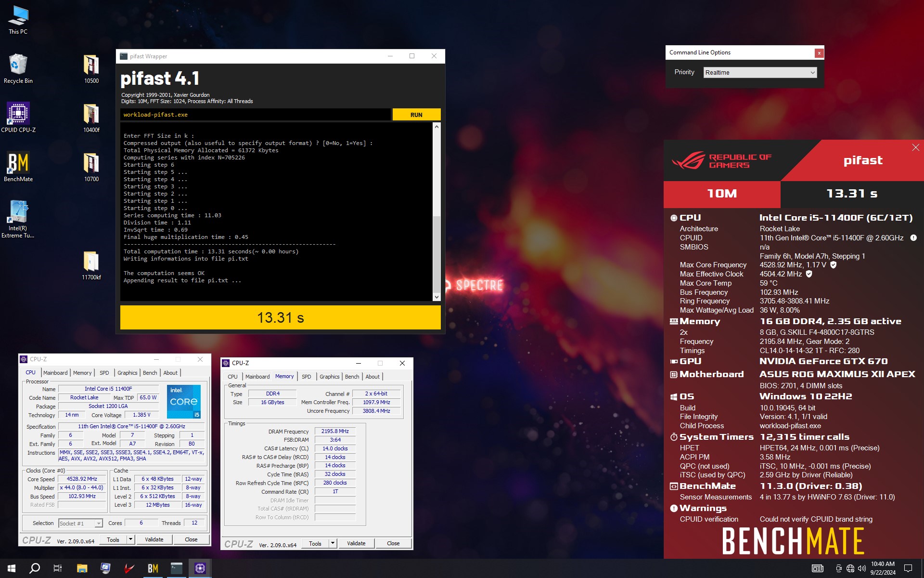Click the volume icon in system tray
This screenshot has height=578, width=924.
coord(862,568)
